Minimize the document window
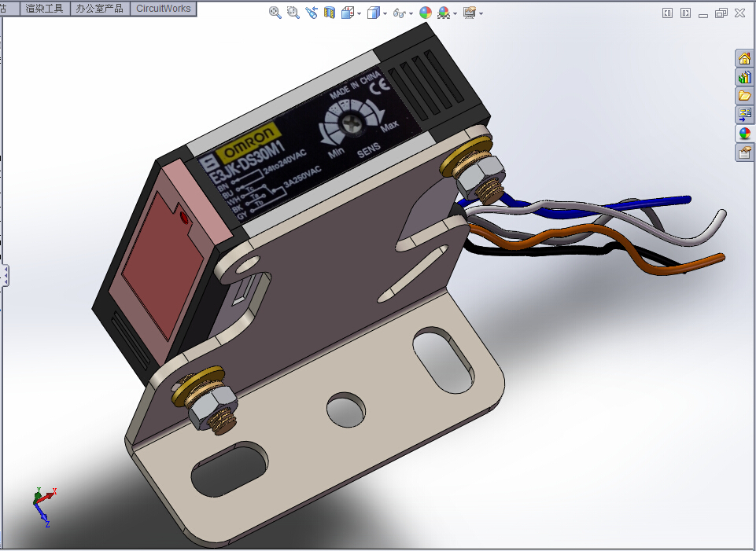The width and height of the screenshot is (756, 551). [703, 14]
